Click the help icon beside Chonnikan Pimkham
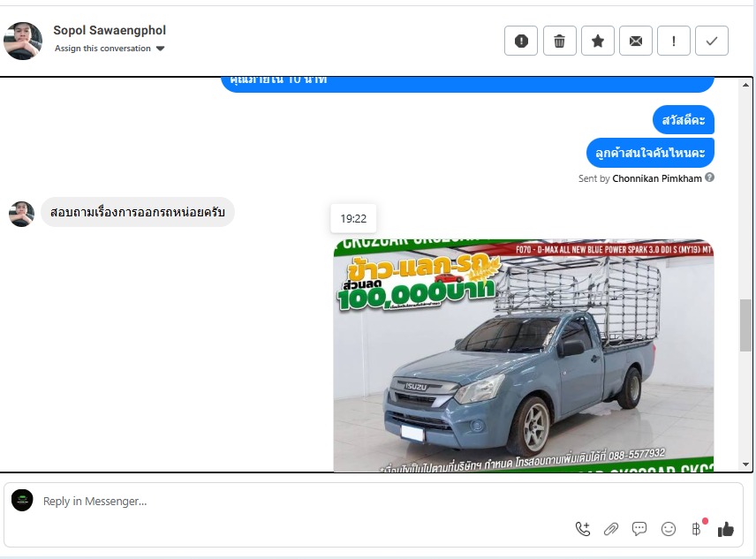The width and height of the screenshot is (756, 559). 709,178
